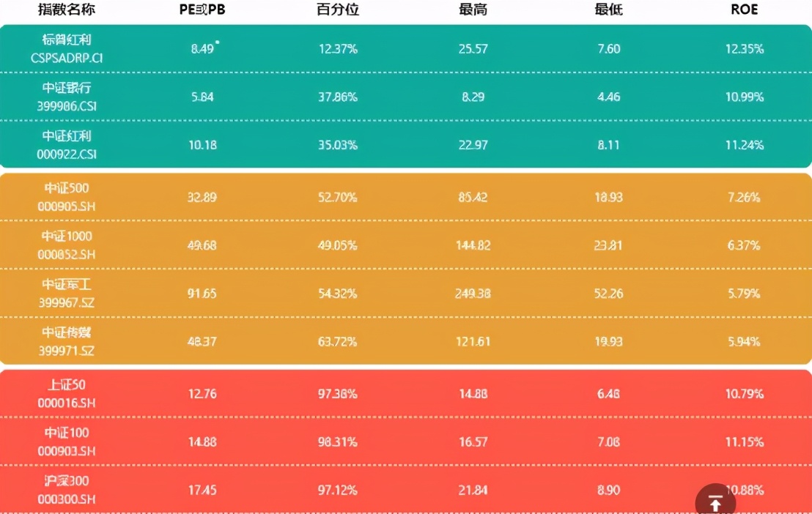Select the 上证50 index name
812x514 pixels.
click(x=66, y=385)
